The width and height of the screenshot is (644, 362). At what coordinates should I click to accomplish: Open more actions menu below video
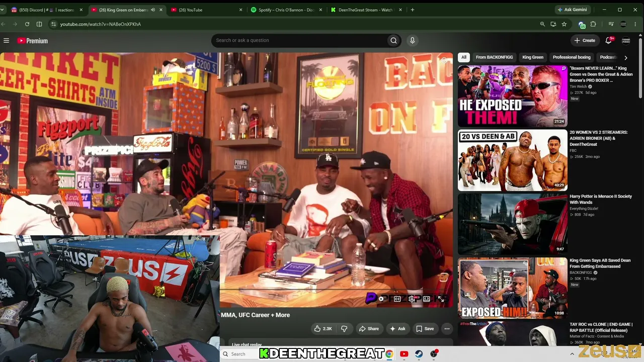coord(447,329)
